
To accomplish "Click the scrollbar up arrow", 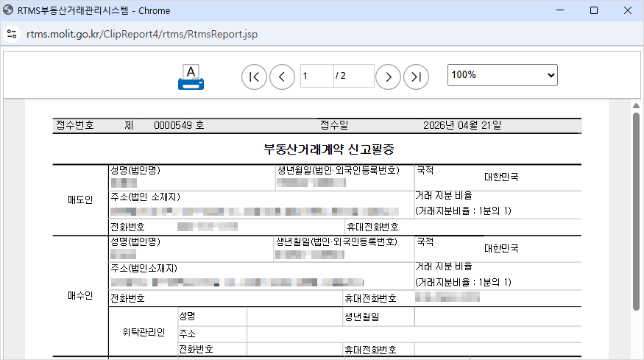I will [x=636, y=106].
